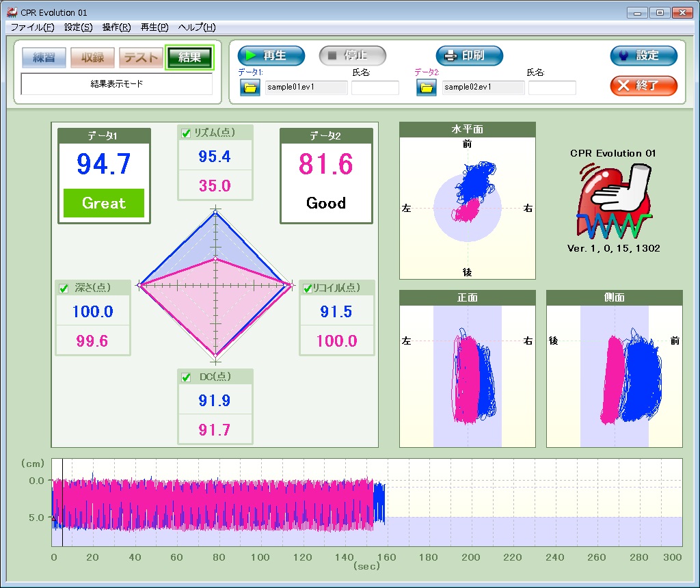This screenshot has height=588, width=700.
Task: Click the 印刷 print button
Action: pyautogui.click(x=469, y=56)
